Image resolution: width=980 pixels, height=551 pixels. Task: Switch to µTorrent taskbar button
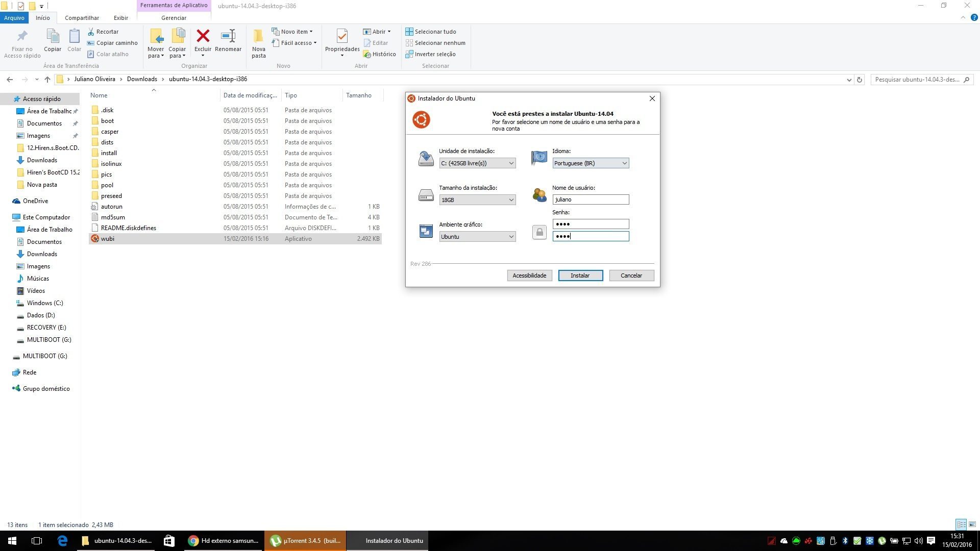[x=305, y=541]
